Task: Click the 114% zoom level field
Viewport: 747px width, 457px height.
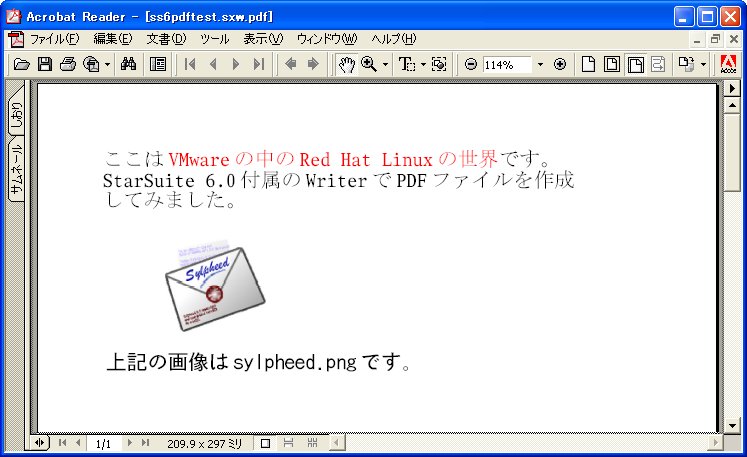Action: pos(507,64)
